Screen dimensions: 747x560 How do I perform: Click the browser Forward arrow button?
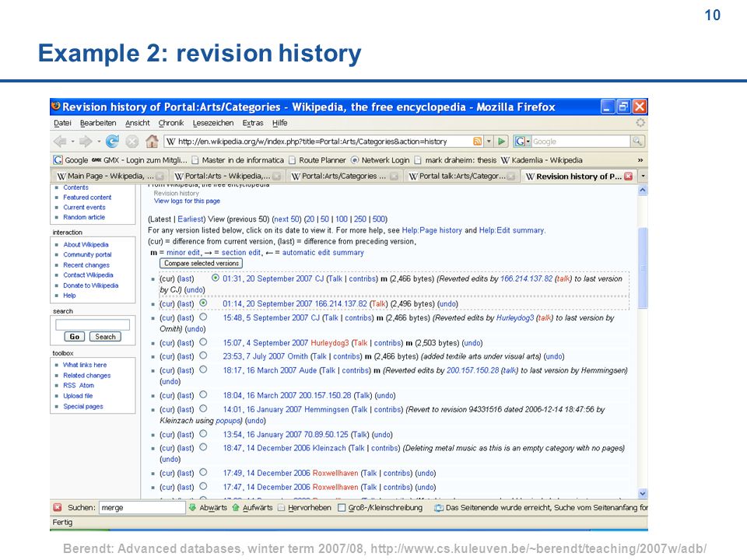click(86, 142)
